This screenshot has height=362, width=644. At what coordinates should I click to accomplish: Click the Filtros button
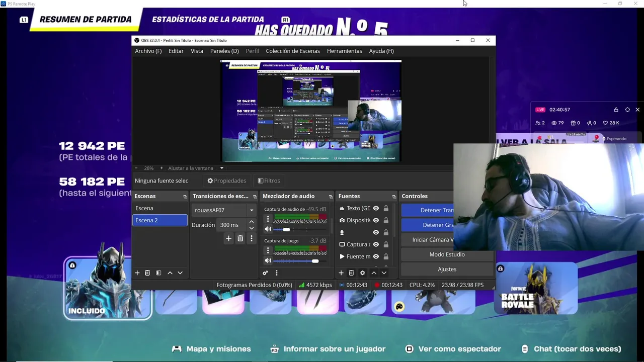[x=269, y=180]
